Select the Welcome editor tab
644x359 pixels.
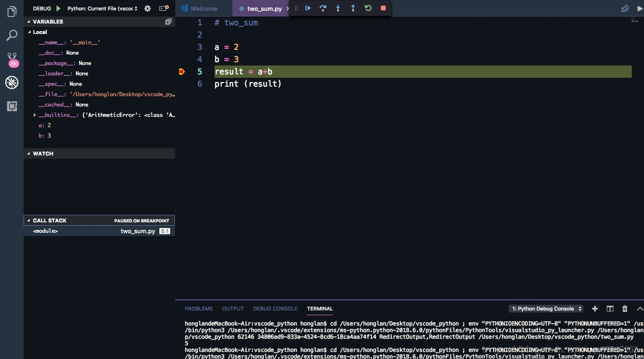pos(204,8)
